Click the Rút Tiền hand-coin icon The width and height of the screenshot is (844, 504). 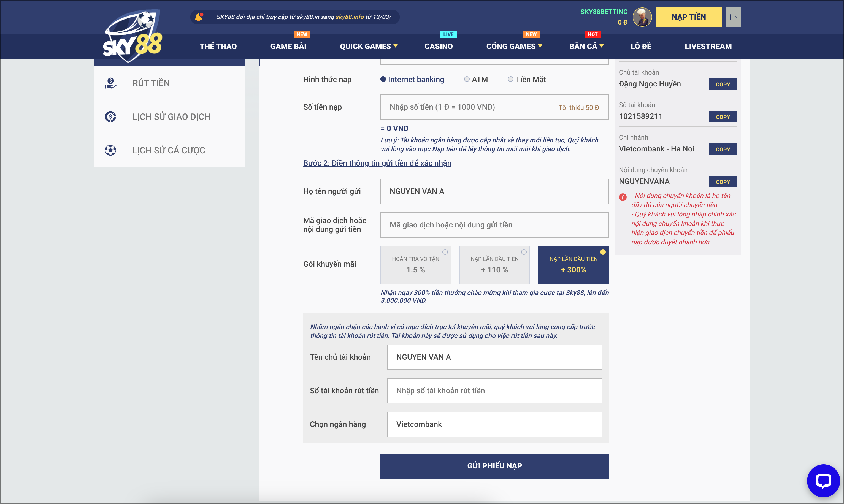click(110, 83)
